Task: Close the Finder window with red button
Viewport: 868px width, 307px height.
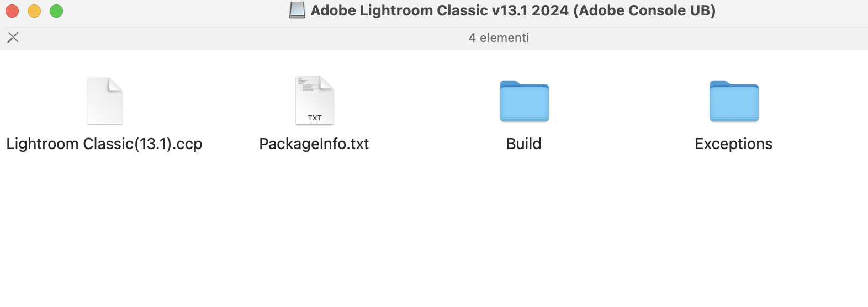Action: tap(12, 11)
